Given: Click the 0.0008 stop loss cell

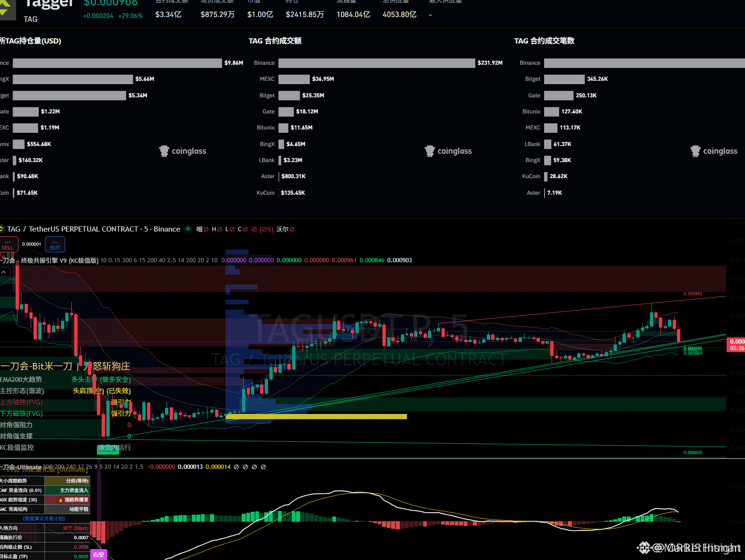Looking at the screenshot, I should coord(67,547).
